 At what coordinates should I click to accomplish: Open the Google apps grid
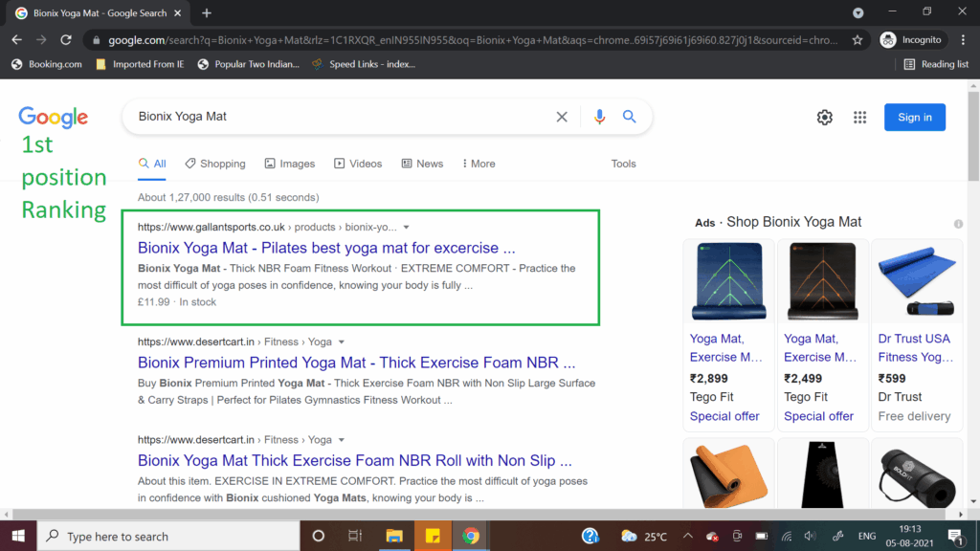860,118
